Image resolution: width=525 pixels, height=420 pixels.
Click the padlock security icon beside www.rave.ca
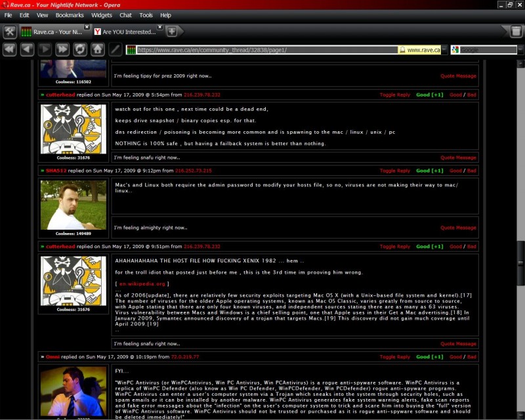[402, 50]
